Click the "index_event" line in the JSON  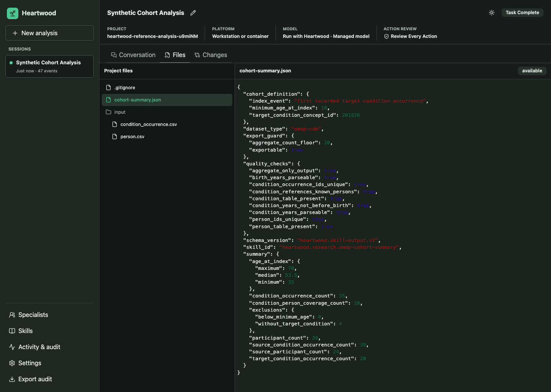339,101
